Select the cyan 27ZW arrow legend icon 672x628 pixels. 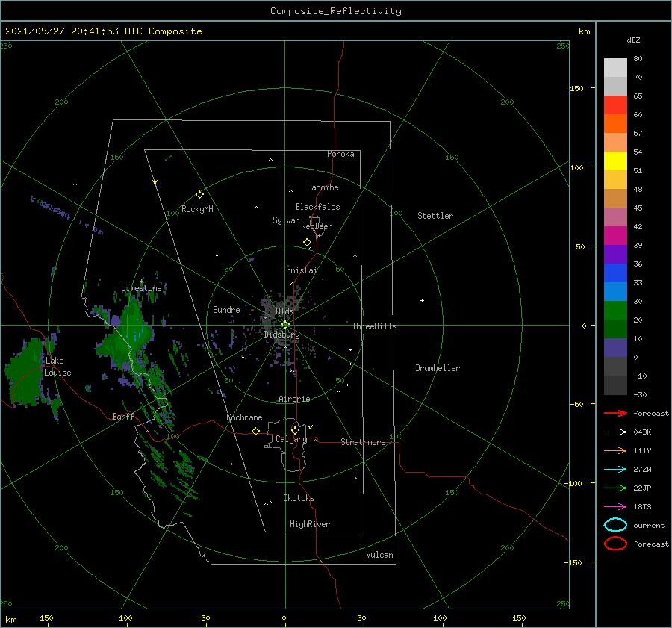coord(615,470)
